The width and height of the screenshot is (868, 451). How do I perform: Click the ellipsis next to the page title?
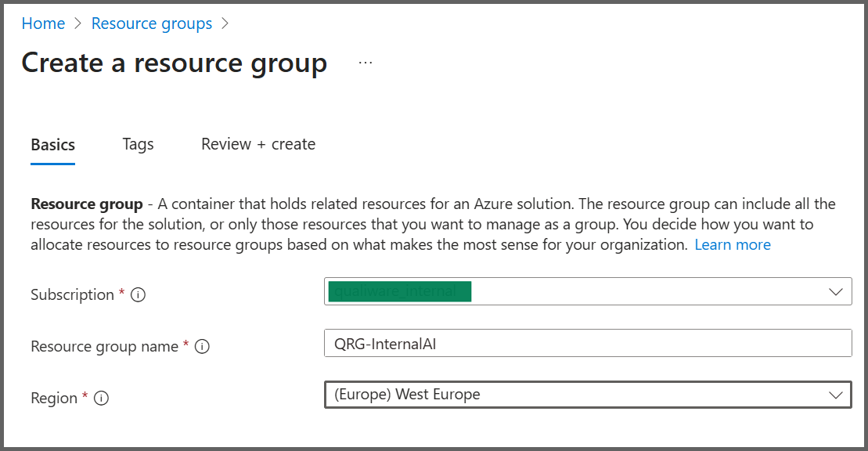(365, 62)
